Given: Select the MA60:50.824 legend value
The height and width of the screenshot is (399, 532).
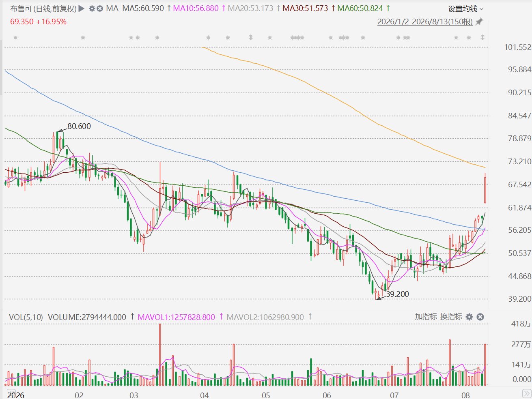Looking at the screenshot, I should point(360,8).
